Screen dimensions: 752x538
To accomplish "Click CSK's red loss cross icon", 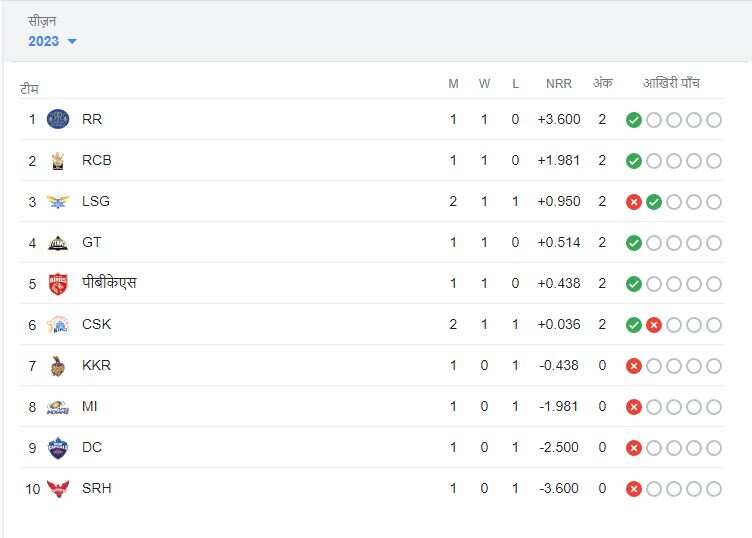I will tap(653, 325).
